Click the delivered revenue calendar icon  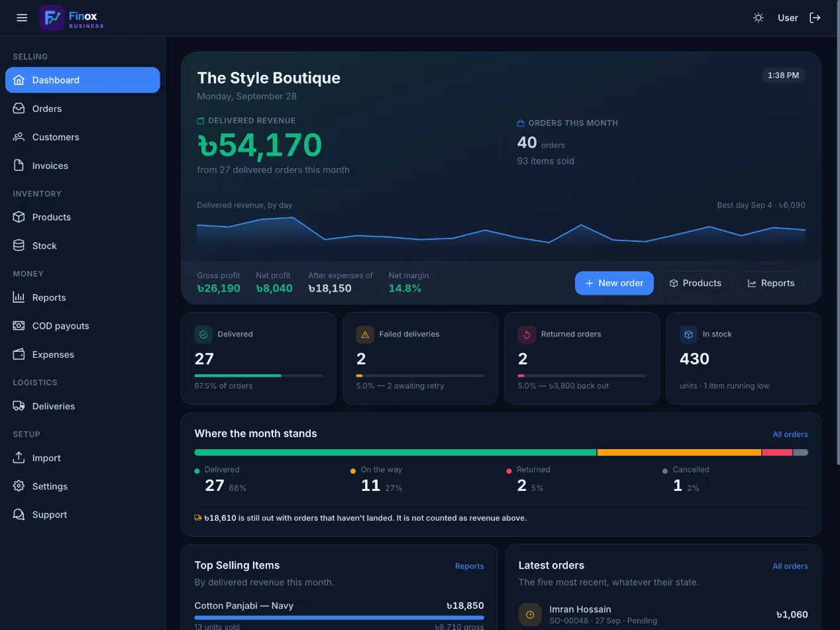(201, 121)
